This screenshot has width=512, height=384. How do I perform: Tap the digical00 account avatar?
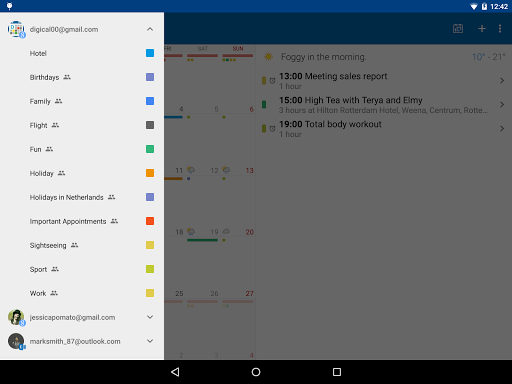(16, 29)
